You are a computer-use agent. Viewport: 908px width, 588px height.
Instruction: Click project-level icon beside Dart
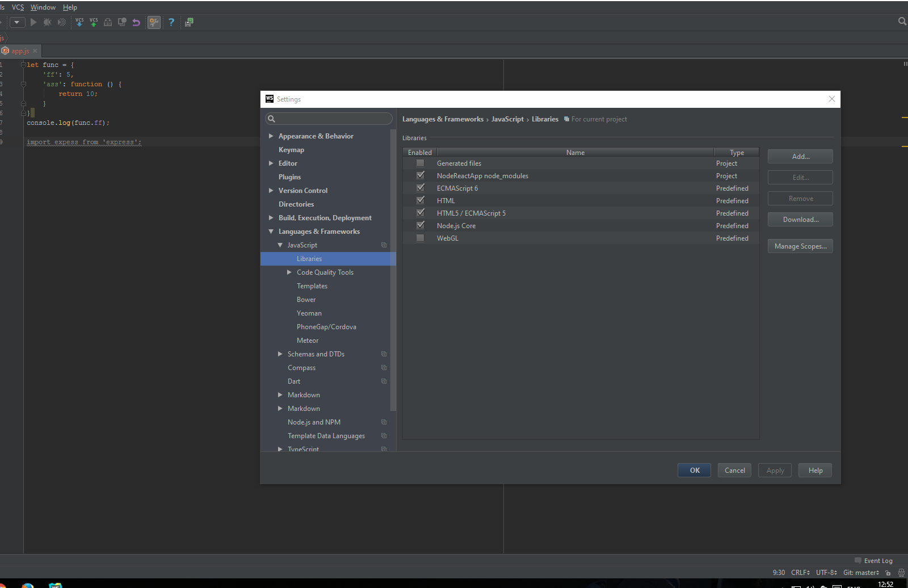[x=384, y=381]
